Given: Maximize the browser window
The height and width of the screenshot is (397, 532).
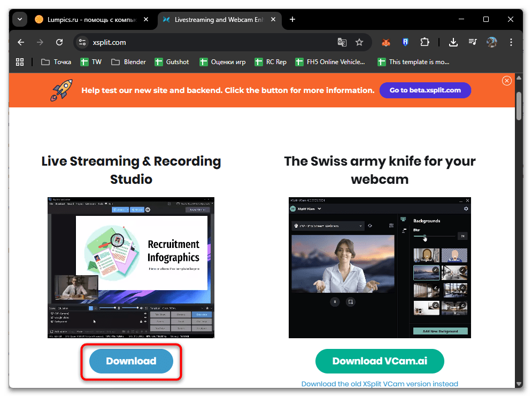Looking at the screenshot, I should [x=486, y=19].
